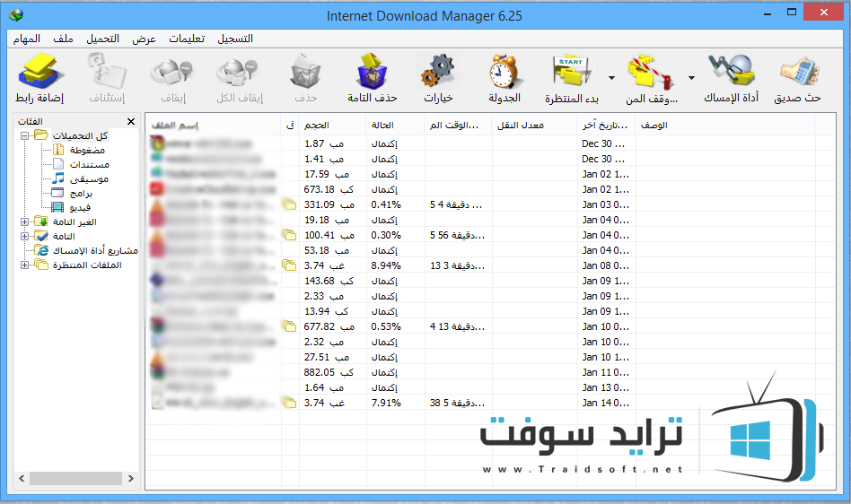This screenshot has height=504, width=851.
Task: Collapse the All Downloads (كل التحميلات) tree node
Action: 24,135
